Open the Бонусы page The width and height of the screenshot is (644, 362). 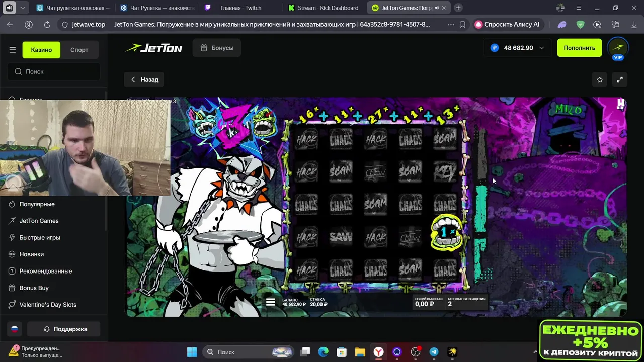(217, 48)
